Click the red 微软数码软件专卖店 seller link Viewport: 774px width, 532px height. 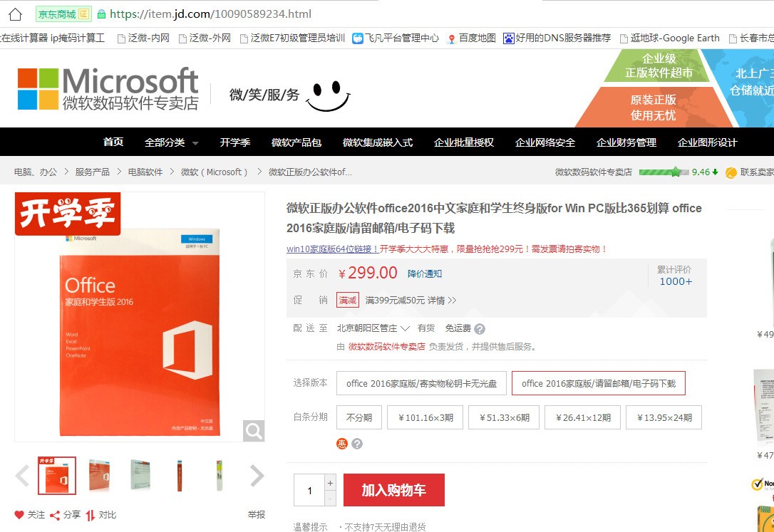click(386, 347)
